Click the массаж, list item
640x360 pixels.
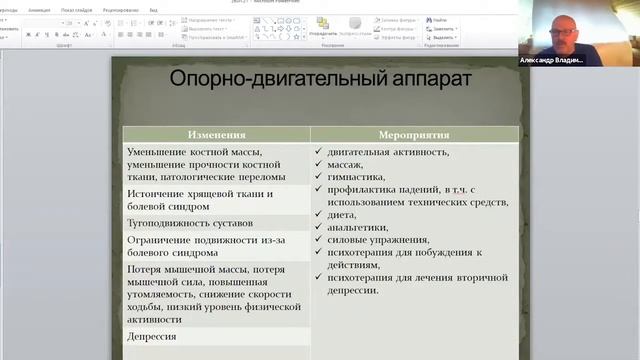click(345, 165)
